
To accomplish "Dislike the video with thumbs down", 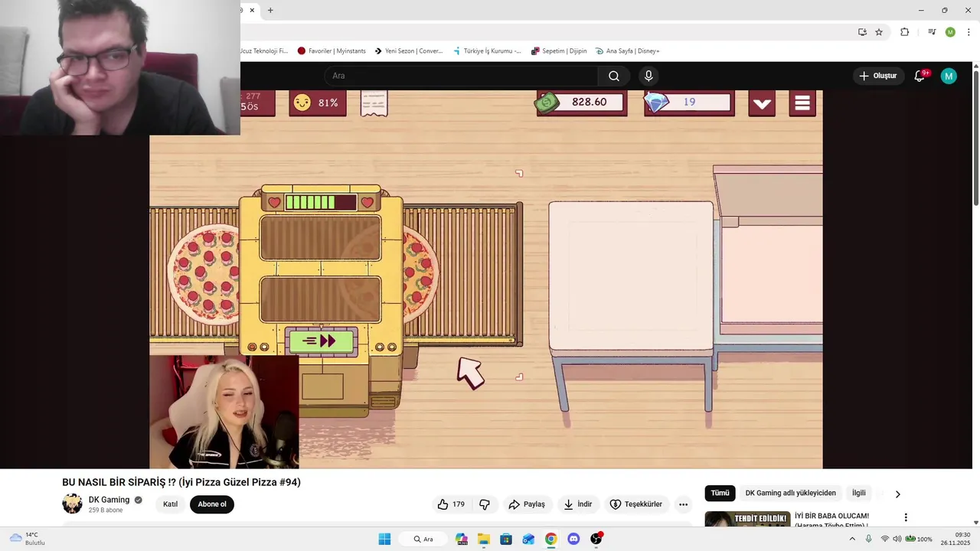I will [x=485, y=504].
